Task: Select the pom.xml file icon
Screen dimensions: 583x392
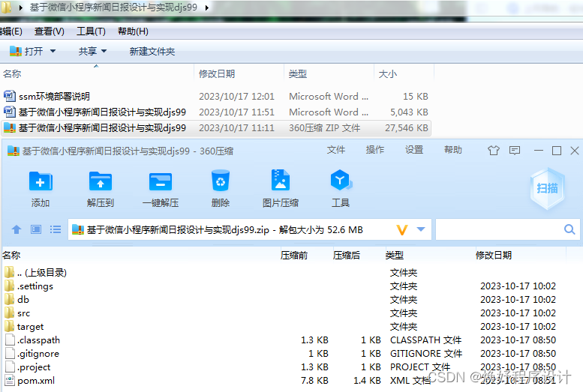Action: pos(10,380)
